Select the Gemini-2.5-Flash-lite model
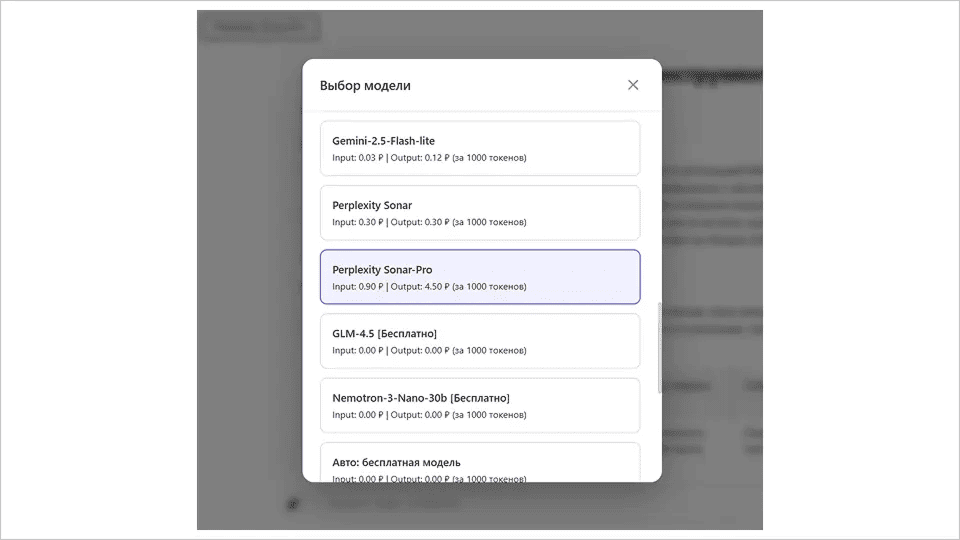960x540 pixels. (480, 149)
